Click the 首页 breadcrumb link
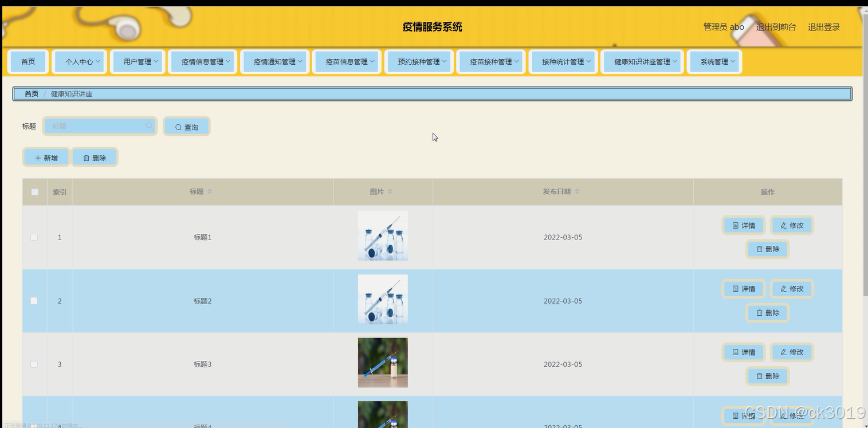 (x=32, y=94)
